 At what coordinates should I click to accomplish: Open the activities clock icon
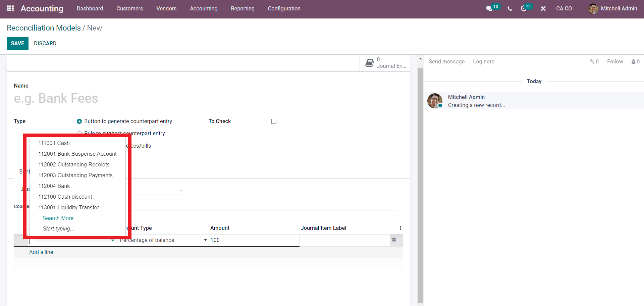[523, 9]
